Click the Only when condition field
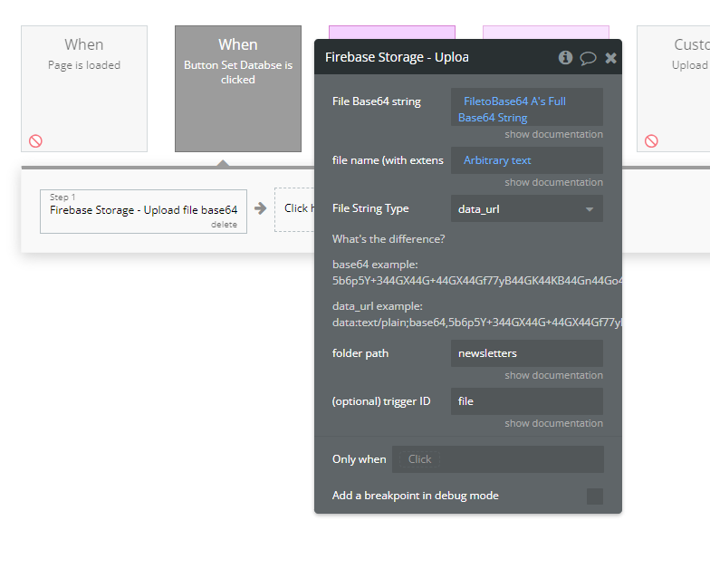The height and width of the screenshot is (588, 710). point(498,459)
